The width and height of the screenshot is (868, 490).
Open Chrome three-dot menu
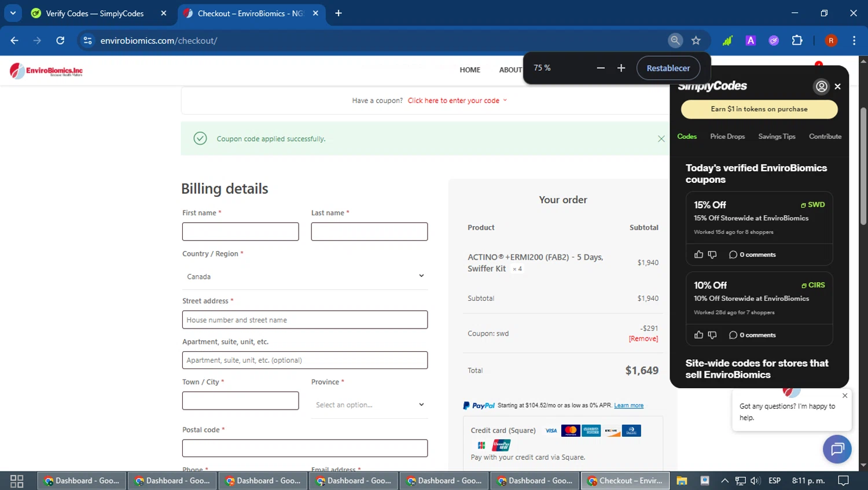tap(854, 40)
